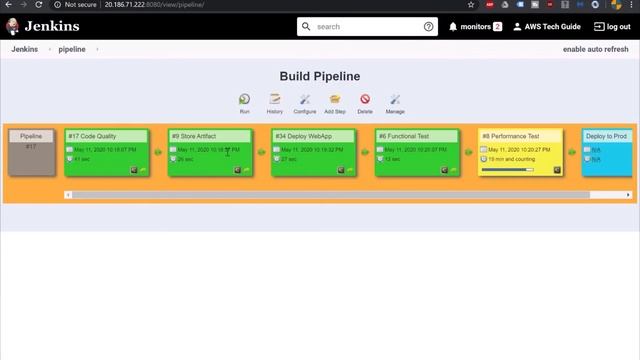640x360 pixels.
Task: Open console icon on Performance Test card
Action: 557,170
